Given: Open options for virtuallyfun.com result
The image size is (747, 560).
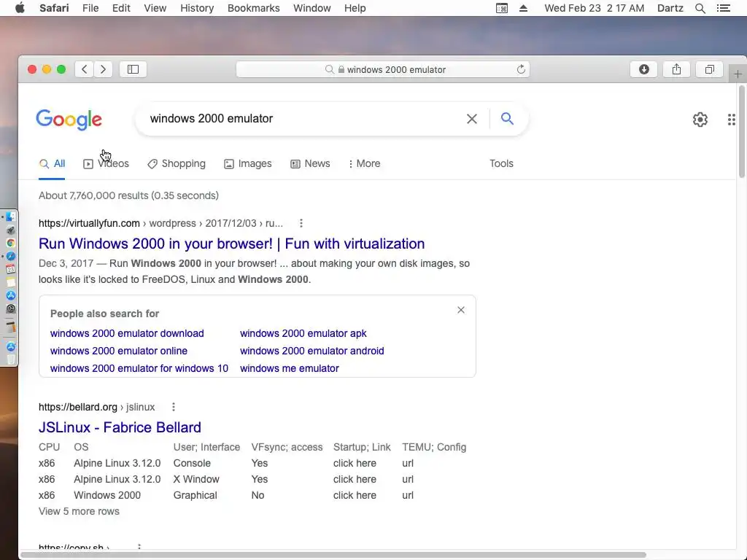Looking at the screenshot, I should (301, 223).
